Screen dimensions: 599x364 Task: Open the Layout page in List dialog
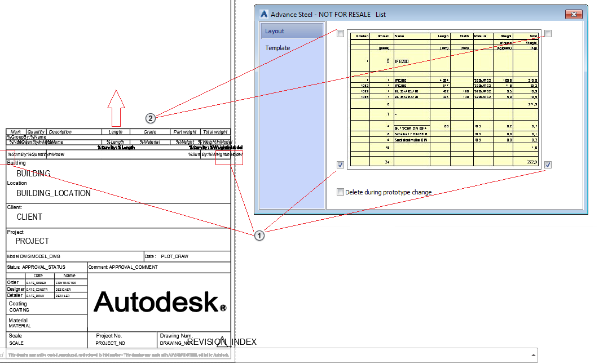click(x=292, y=32)
